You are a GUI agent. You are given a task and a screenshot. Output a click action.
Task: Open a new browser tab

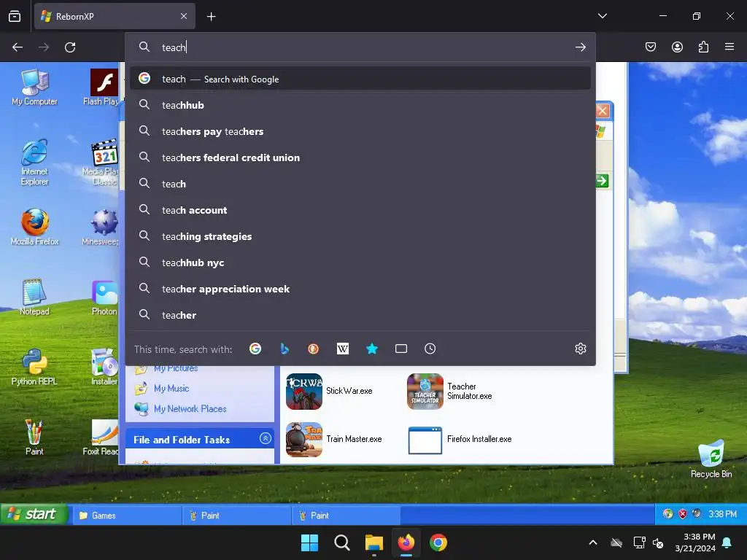[x=211, y=17]
